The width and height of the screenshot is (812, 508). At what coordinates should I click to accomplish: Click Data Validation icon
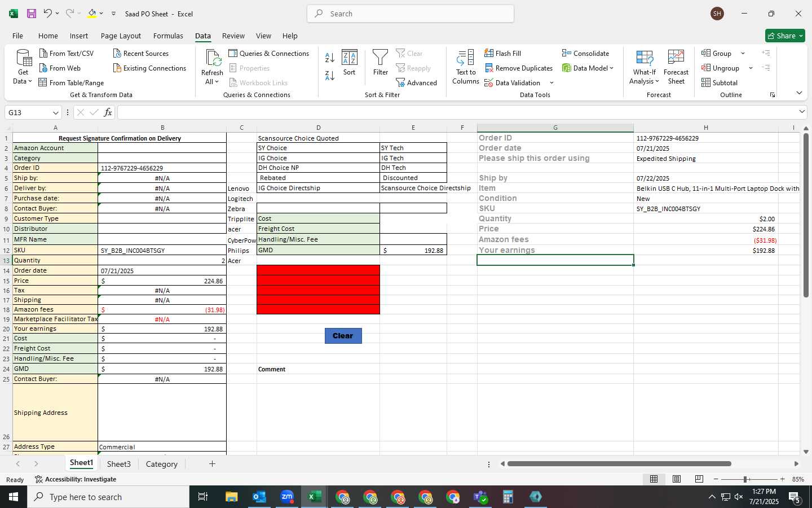489,83
